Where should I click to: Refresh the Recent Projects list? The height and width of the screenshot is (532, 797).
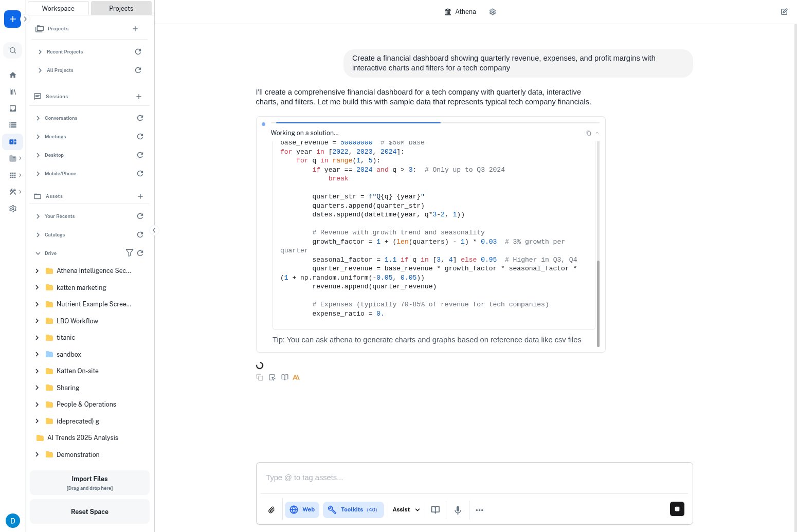[x=138, y=52]
